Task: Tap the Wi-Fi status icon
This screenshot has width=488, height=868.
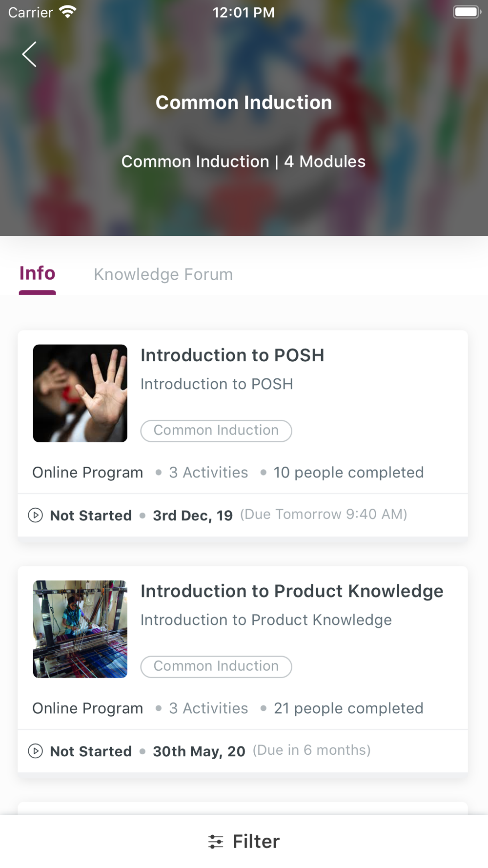Action: (x=67, y=12)
